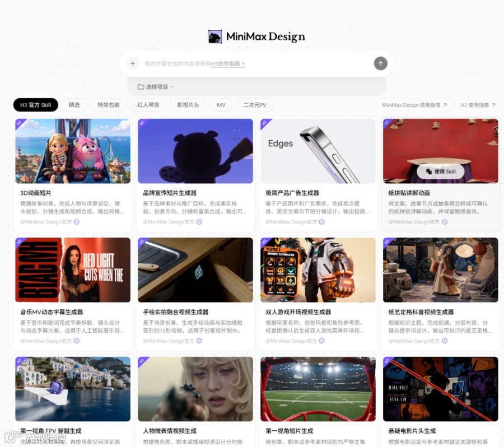Select the 红人带货 tab
Image resolution: width=504 pixels, height=447 pixels.
click(148, 105)
